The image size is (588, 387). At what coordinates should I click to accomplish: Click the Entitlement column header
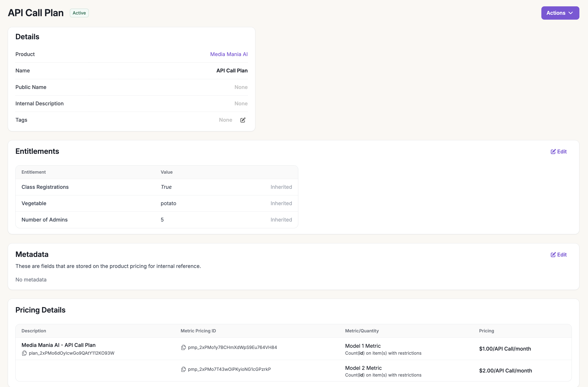[x=34, y=172]
